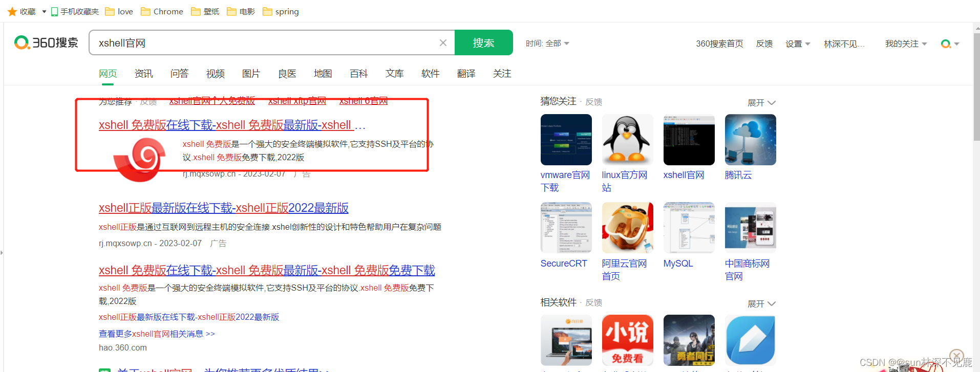Open the love bookmark folder
This screenshot has height=372, width=980.
pos(119,11)
